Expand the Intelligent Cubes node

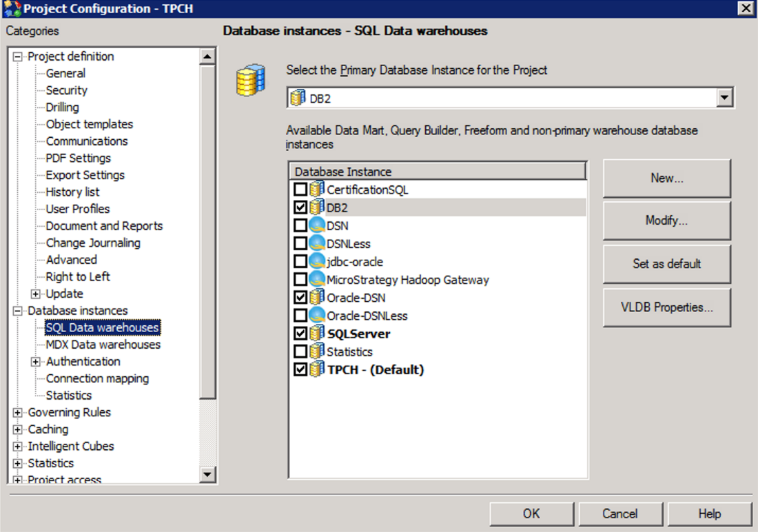point(17,446)
